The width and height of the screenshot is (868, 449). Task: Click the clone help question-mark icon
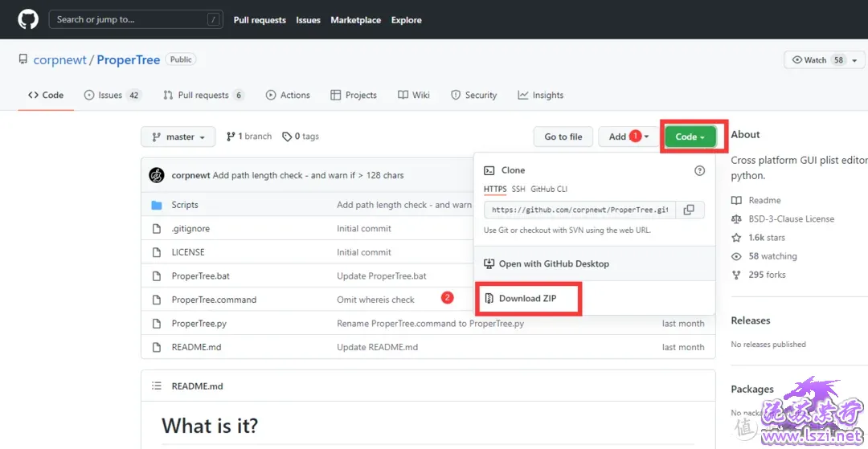[x=700, y=170]
